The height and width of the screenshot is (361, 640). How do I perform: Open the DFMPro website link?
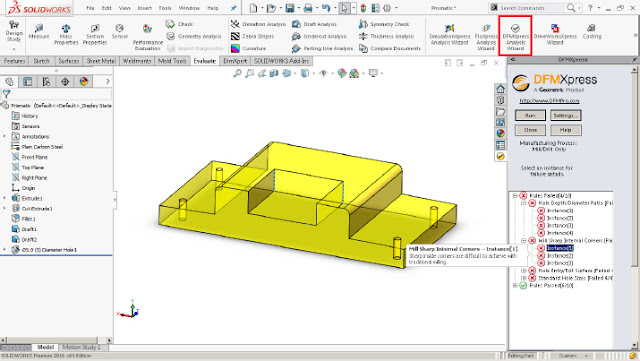tap(549, 100)
